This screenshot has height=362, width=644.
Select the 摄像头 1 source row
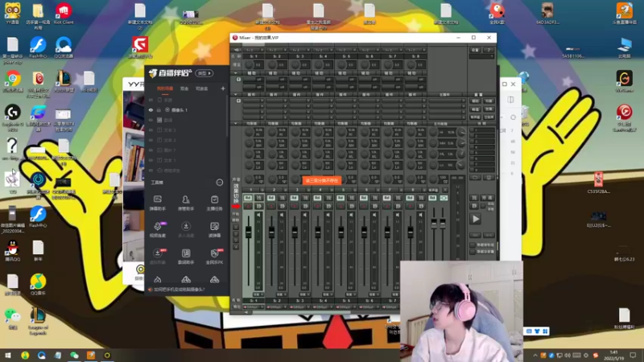pyautogui.click(x=187, y=110)
